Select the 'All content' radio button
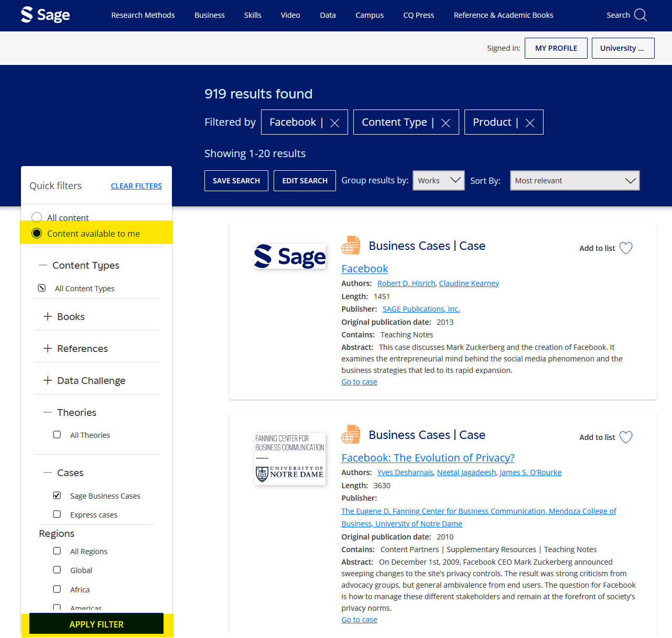 (37, 217)
